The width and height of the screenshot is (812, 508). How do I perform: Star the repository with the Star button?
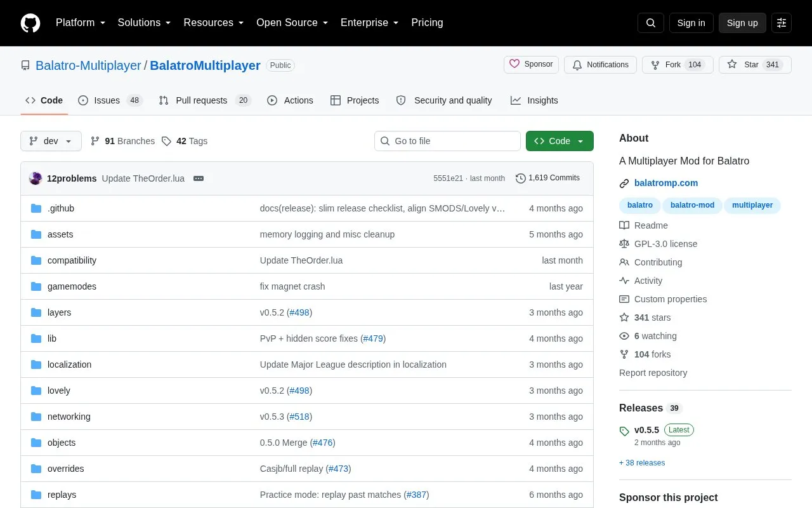755,65
